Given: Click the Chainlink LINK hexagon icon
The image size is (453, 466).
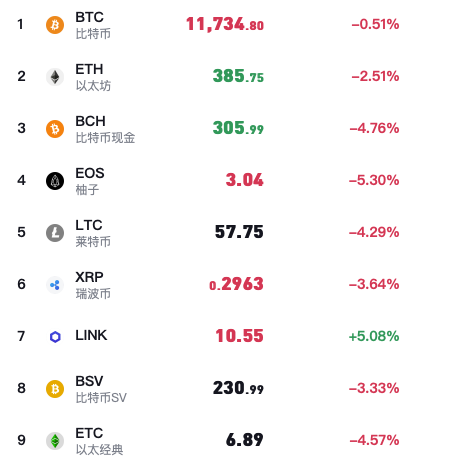Looking at the screenshot, I should click(x=55, y=337).
